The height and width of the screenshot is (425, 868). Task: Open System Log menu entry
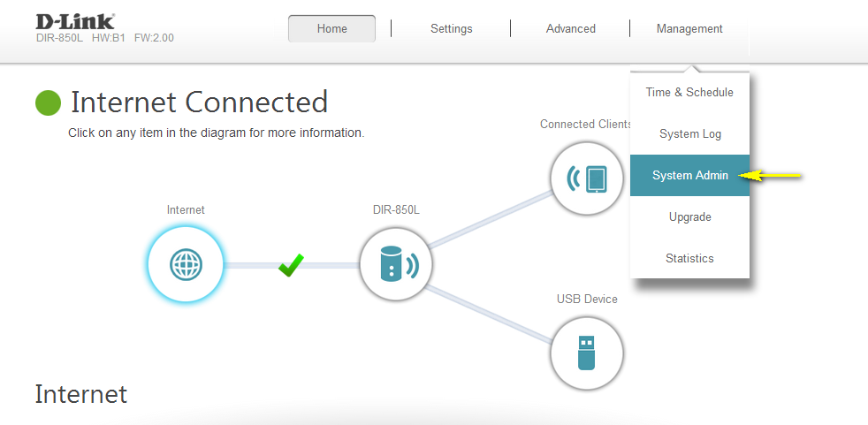689,133
